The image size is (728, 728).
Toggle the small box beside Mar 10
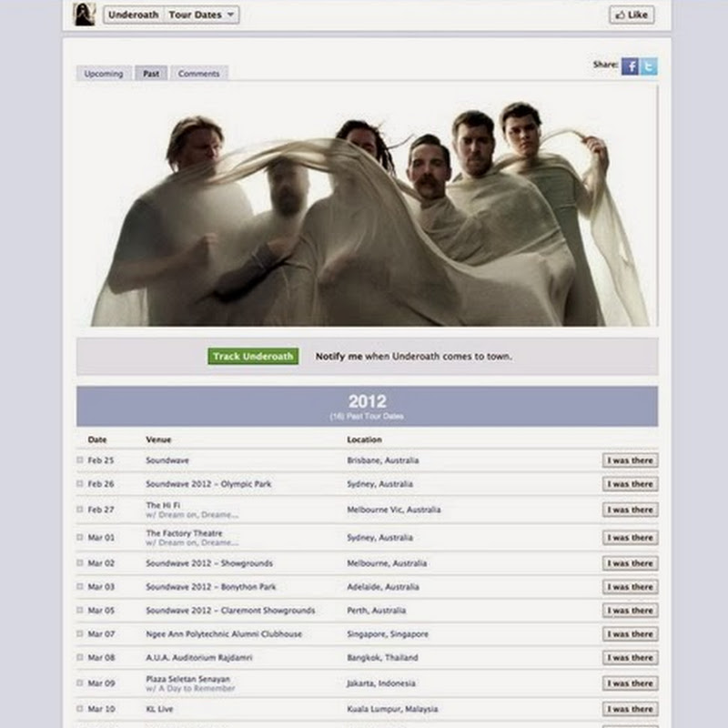(x=80, y=709)
